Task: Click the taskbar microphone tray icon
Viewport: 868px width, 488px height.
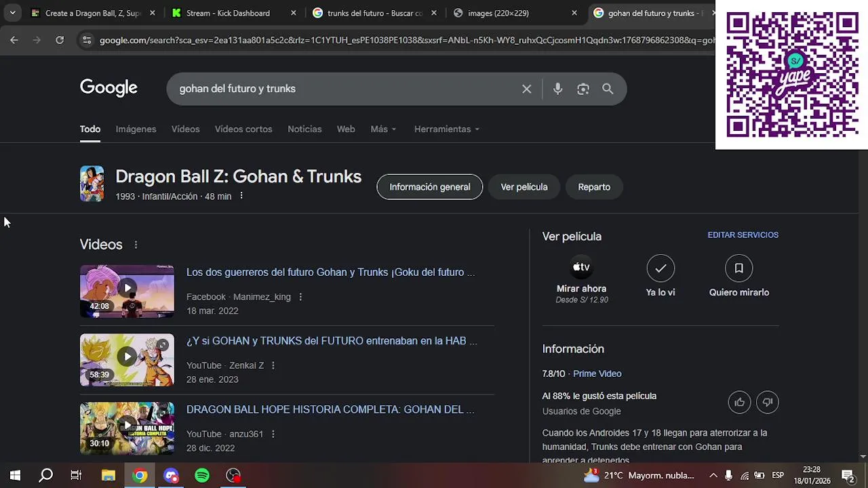Action: (x=728, y=475)
